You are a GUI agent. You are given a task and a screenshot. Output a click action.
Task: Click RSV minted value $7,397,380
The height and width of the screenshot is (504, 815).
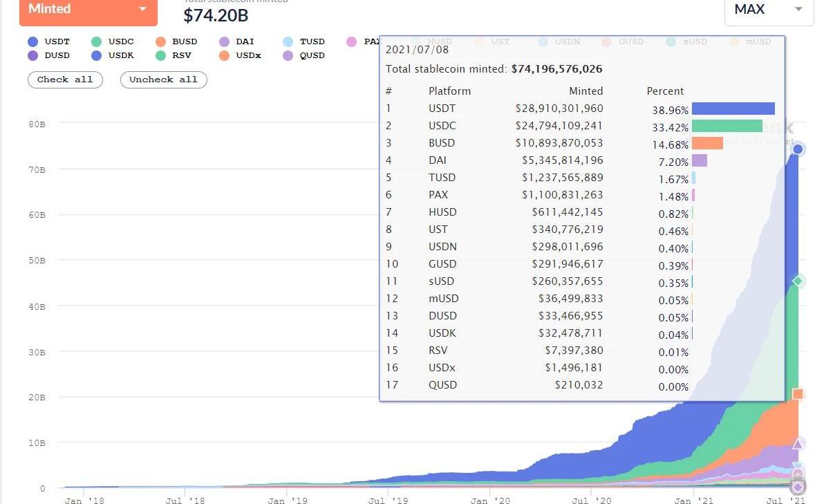coord(574,351)
